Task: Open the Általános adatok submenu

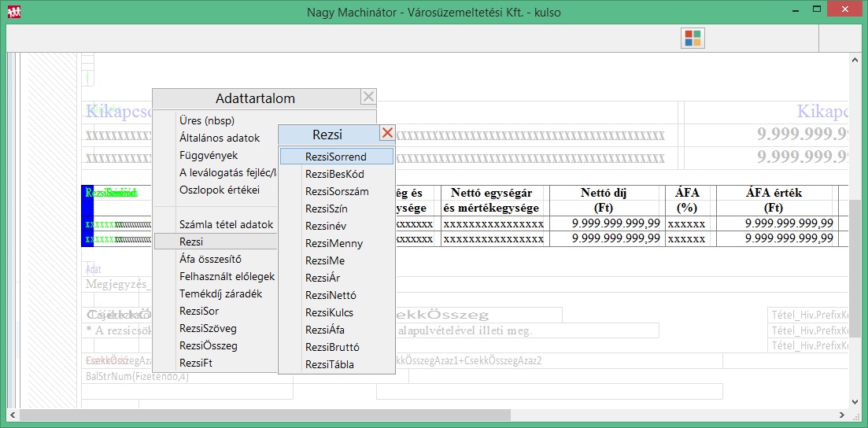Action: pos(220,138)
